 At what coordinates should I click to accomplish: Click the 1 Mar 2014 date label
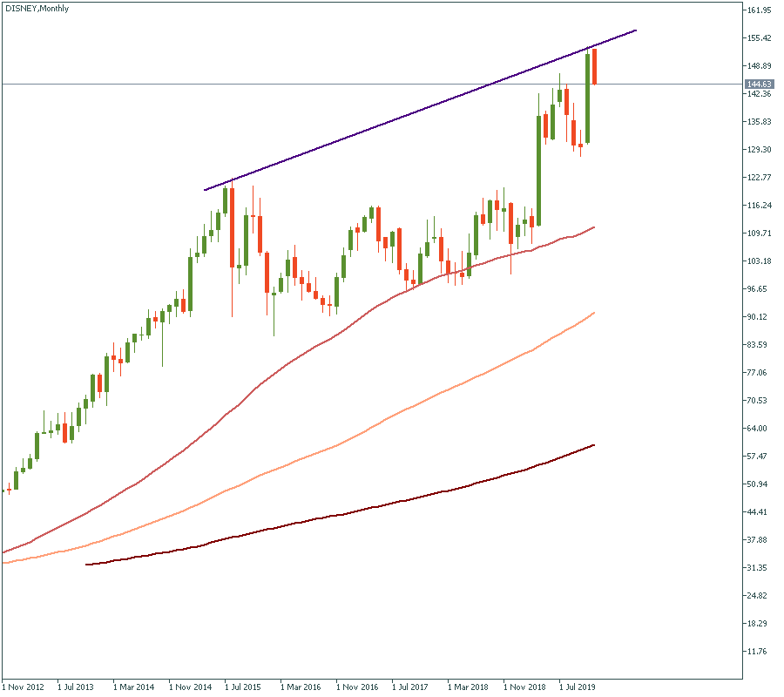[x=136, y=687]
